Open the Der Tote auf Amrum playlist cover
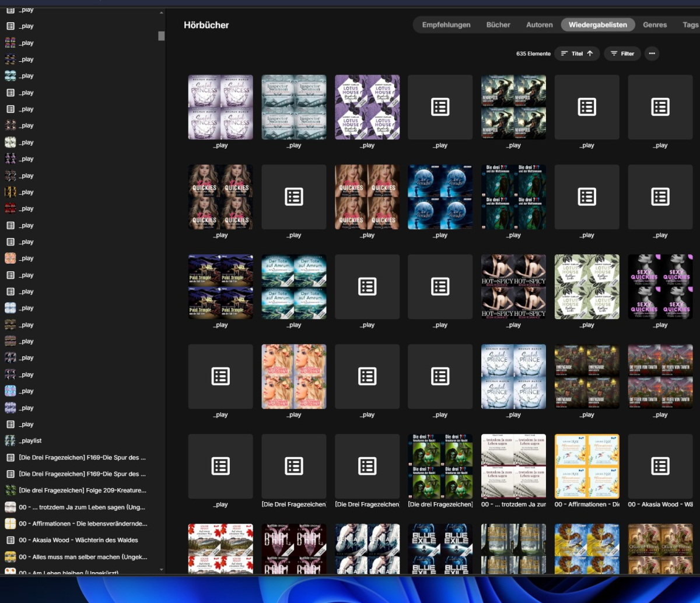The image size is (700, 603). pyautogui.click(x=294, y=287)
